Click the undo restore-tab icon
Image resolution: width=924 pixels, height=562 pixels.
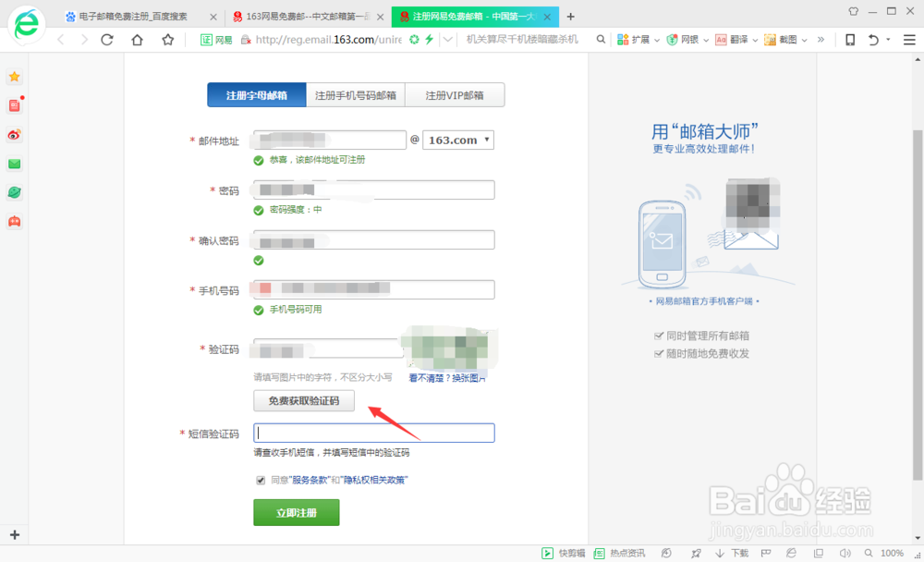tap(873, 40)
